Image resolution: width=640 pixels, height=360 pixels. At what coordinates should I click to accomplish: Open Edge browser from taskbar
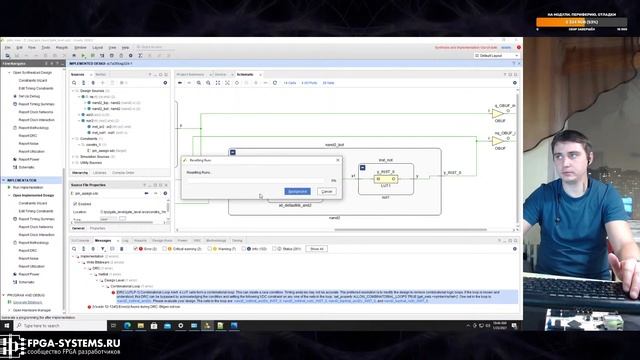click(127, 326)
